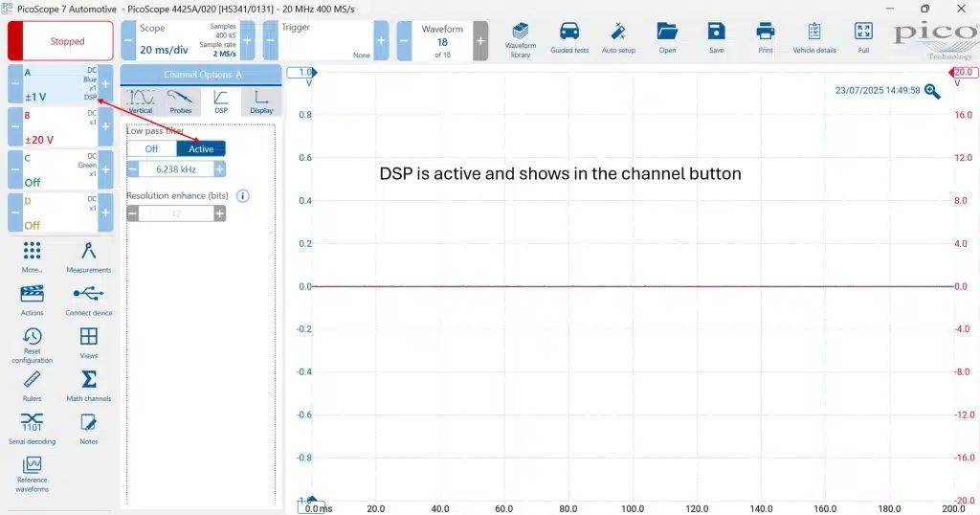Open the Views layout tool
This screenshot has height=515, width=980.
point(89,343)
